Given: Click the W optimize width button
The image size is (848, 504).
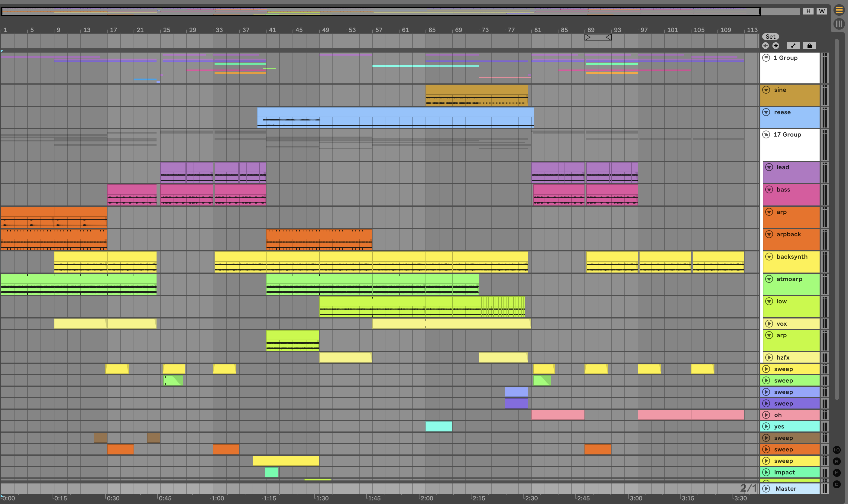Looking at the screenshot, I should (x=821, y=11).
